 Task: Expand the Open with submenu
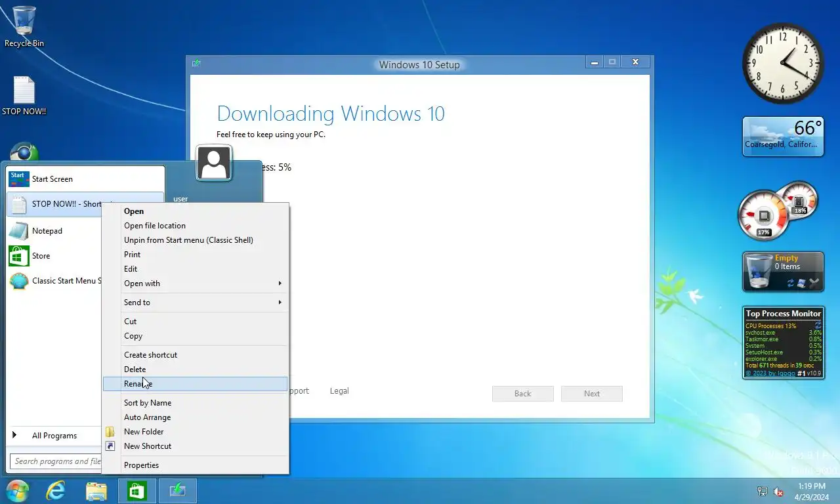(x=196, y=283)
